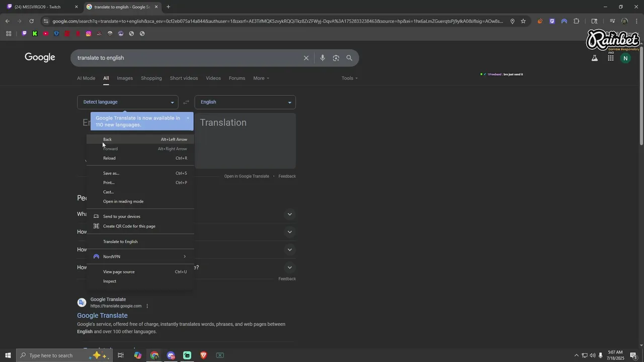
Task: Open the Google Translate result title
Action: tap(102, 315)
